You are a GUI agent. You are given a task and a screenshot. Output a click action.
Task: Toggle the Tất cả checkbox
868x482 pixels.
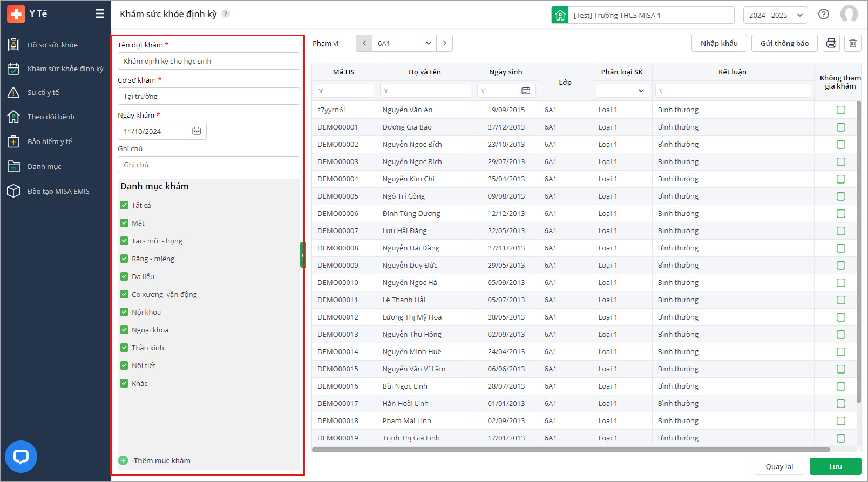coord(124,205)
